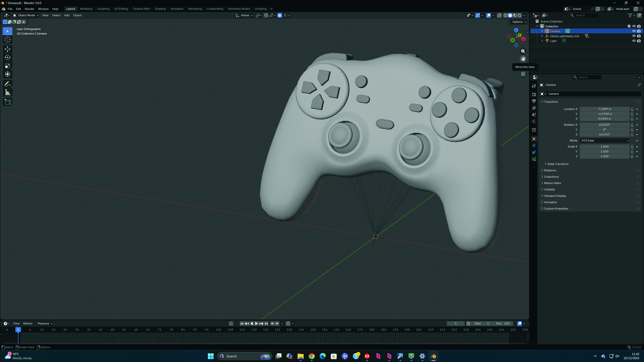Open the Render properties tab
Image resolution: width=644 pixels, height=362 pixels.
(534, 94)
